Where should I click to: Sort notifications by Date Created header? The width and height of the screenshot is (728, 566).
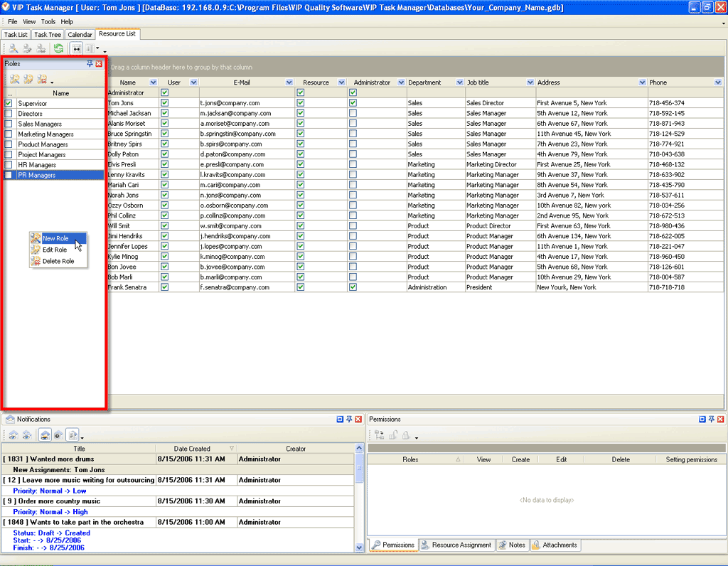[x=193, y=449]
